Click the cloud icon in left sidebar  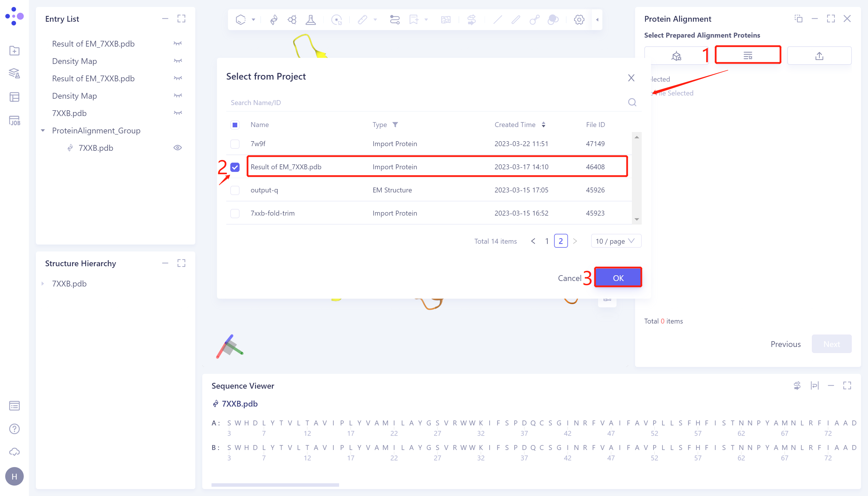(14, 452)
